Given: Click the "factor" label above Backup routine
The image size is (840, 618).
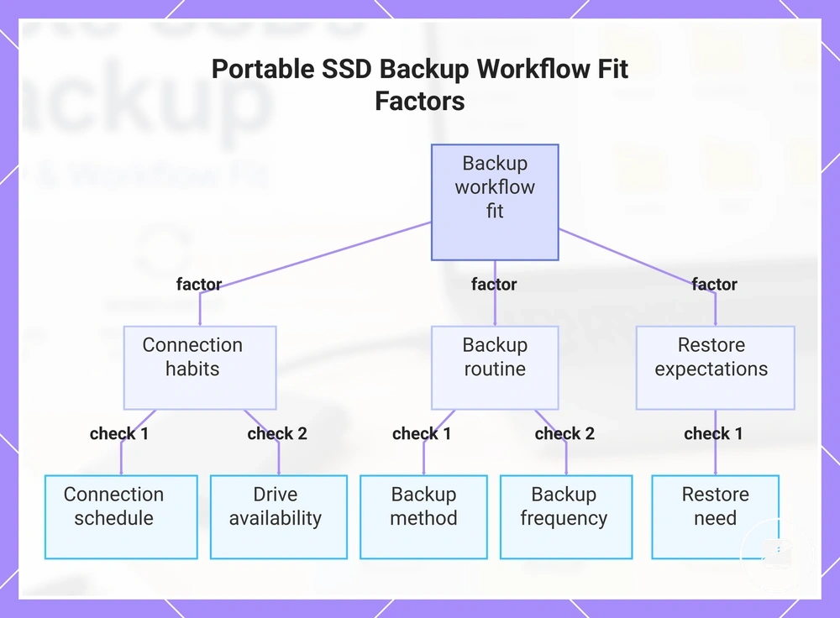Looking at the screenshot, I should pos(494,284).
